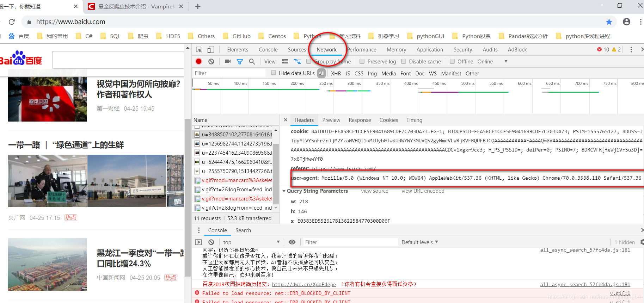Open console settings gear
644x303 pixels.
pos(642,242)
